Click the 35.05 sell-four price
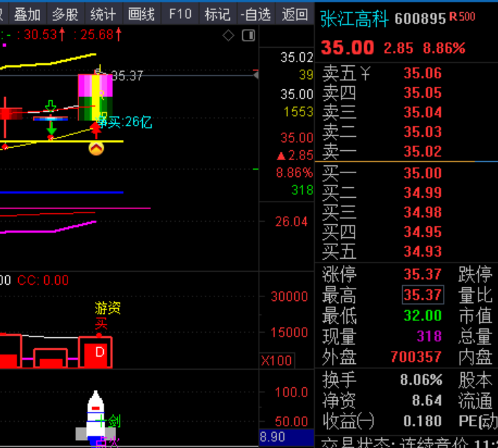Screen dimensions: 498x448 [x=423, y=93]
